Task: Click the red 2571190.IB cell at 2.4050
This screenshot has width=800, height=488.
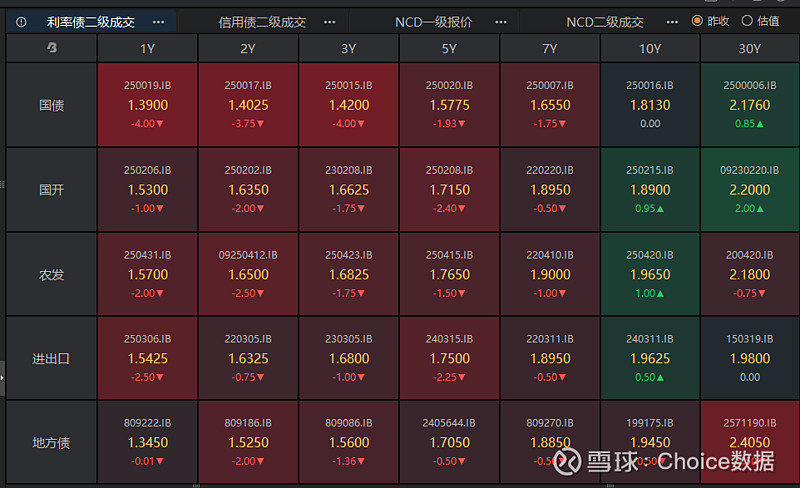Action: (x=748, y=441)
